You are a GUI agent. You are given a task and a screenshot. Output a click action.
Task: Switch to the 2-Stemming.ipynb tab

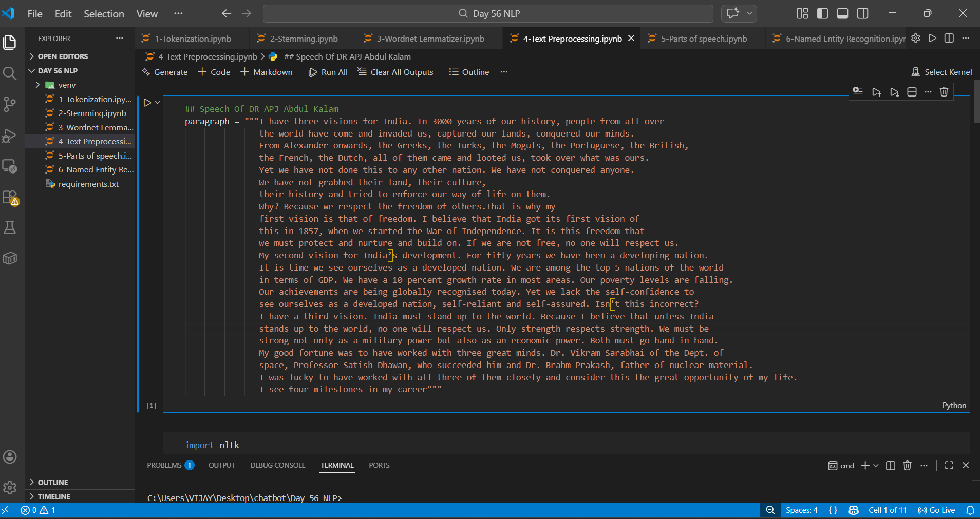(304, 39)
